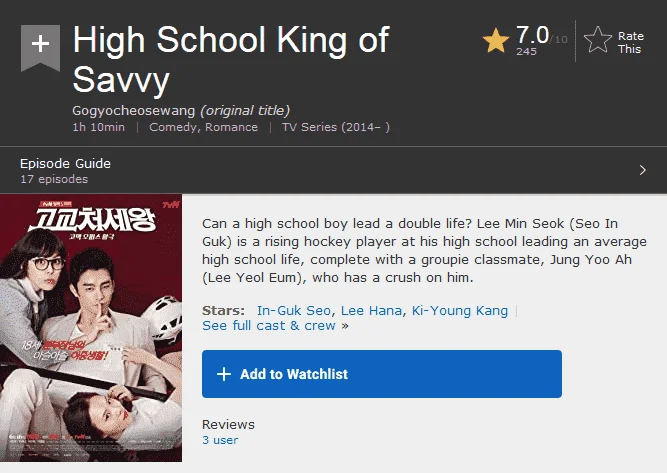
Task: Open Lee Hana's profile link
Action: 371,311
